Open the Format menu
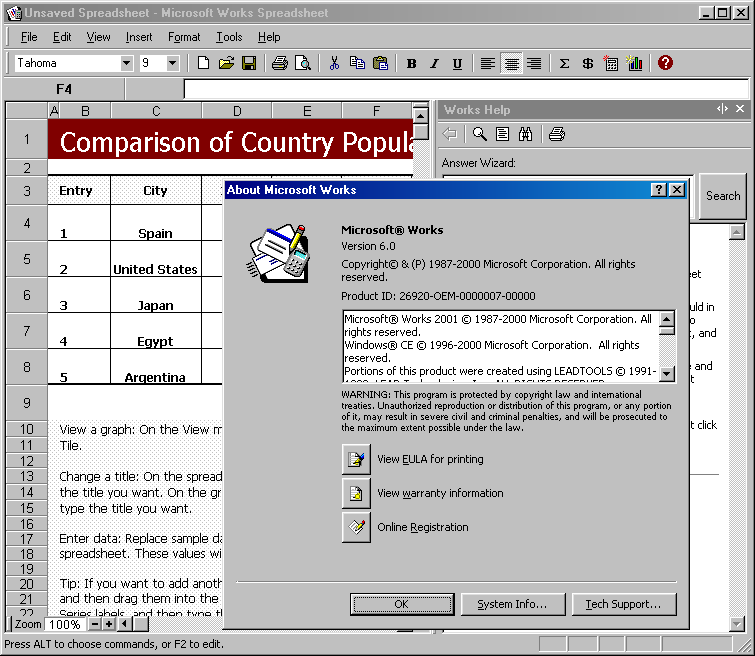This screenshot has width=755, height=656. (x=184, y=37)
